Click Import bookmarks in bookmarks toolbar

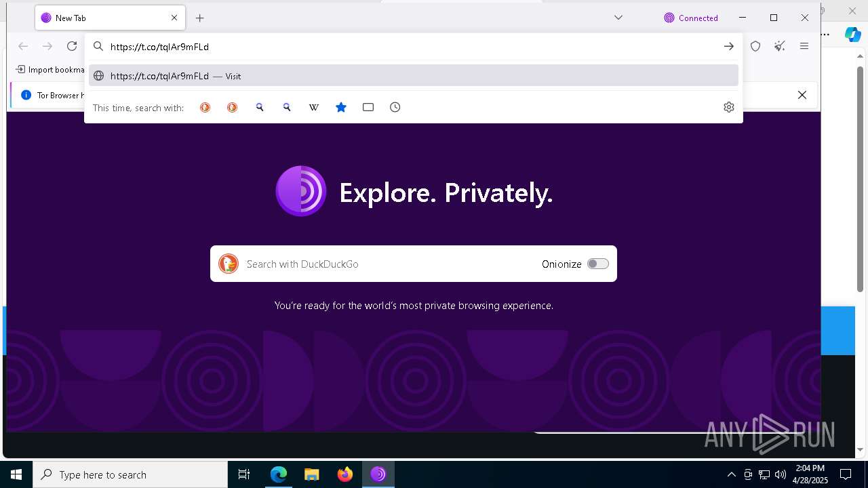click(x=50, y=69)
